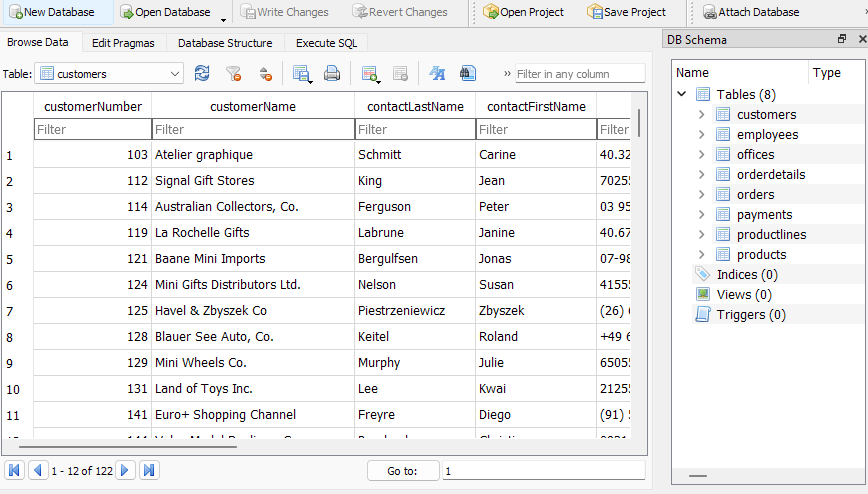The width and height of the screenshot is (868, 494).
Task: Click the clear all filters icon
Action: pos(233,73)
